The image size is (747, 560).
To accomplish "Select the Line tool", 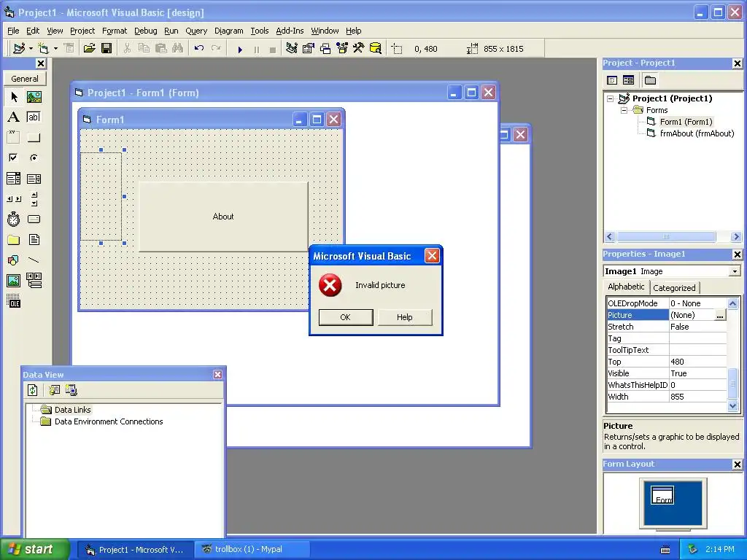I will [34, 260].
